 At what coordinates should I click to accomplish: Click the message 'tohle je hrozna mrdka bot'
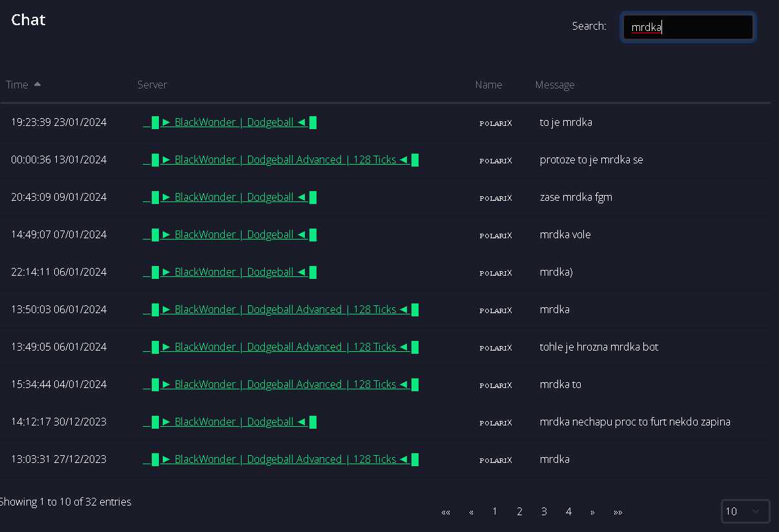(x=599, y=347)
